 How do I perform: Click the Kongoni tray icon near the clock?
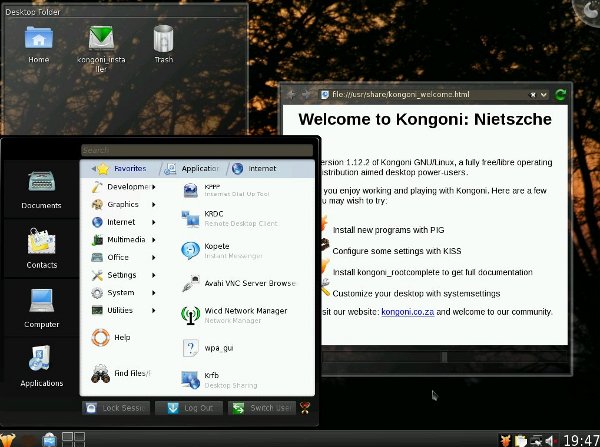(x=505, y=440)
